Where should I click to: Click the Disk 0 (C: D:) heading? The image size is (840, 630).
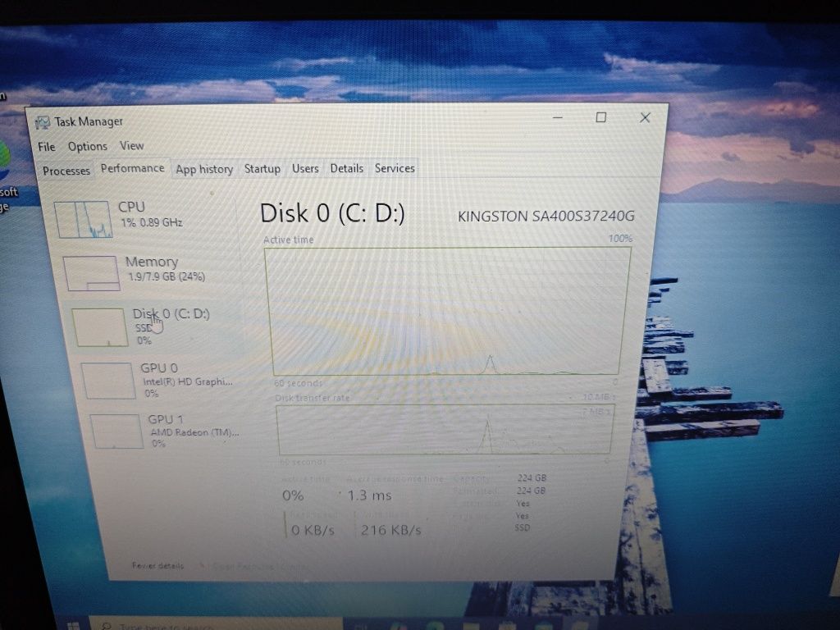[x=332, y=213]
